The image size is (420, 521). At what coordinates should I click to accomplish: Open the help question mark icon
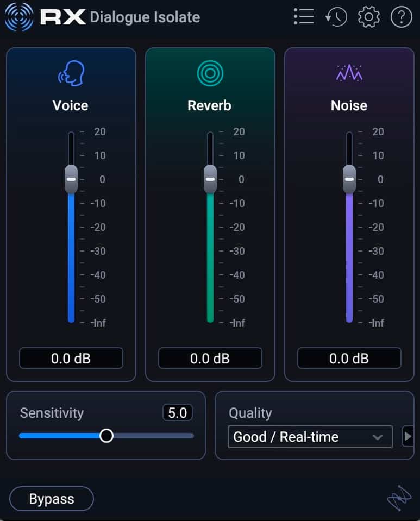coord(401,17)
